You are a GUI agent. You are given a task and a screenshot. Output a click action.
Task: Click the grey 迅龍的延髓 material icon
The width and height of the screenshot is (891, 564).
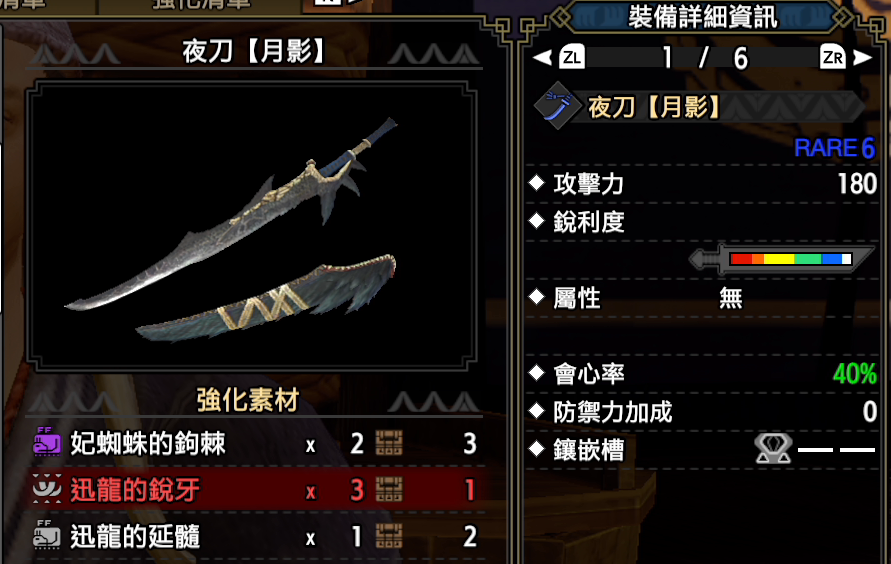pyautogui.click(x=47, y=535)
